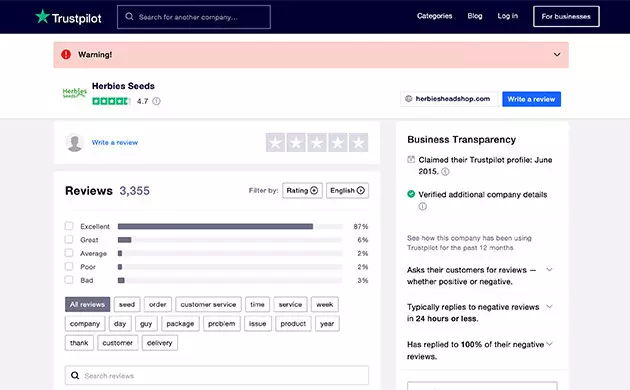Select the first rating star
Viewport: 630px width, 390px height.
(276, 143)
